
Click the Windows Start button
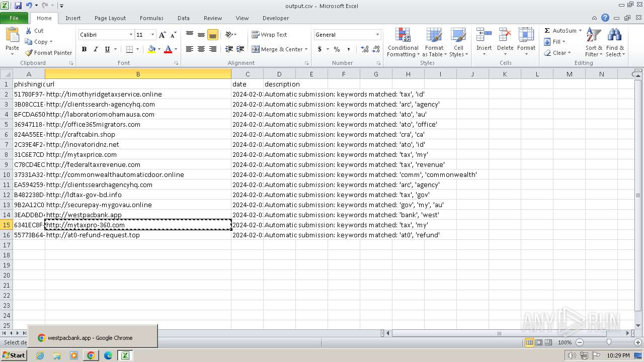[14, 355]
